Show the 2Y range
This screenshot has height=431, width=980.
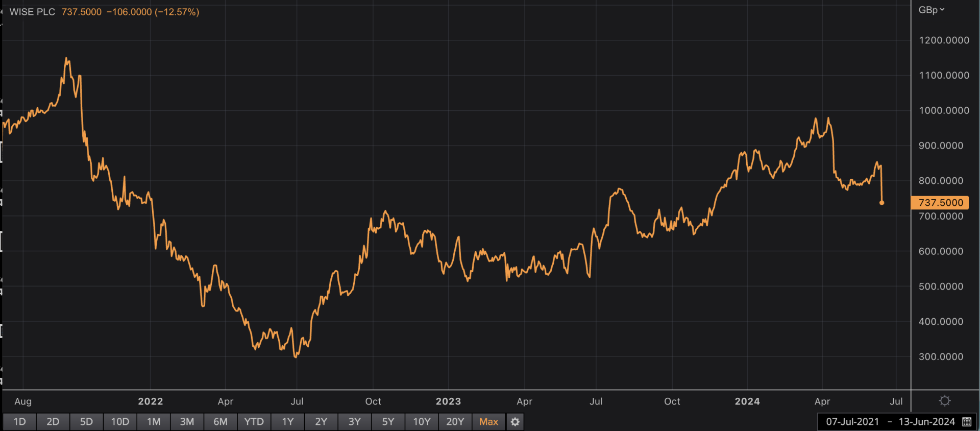pyautogui.click(x=321, y=422)
